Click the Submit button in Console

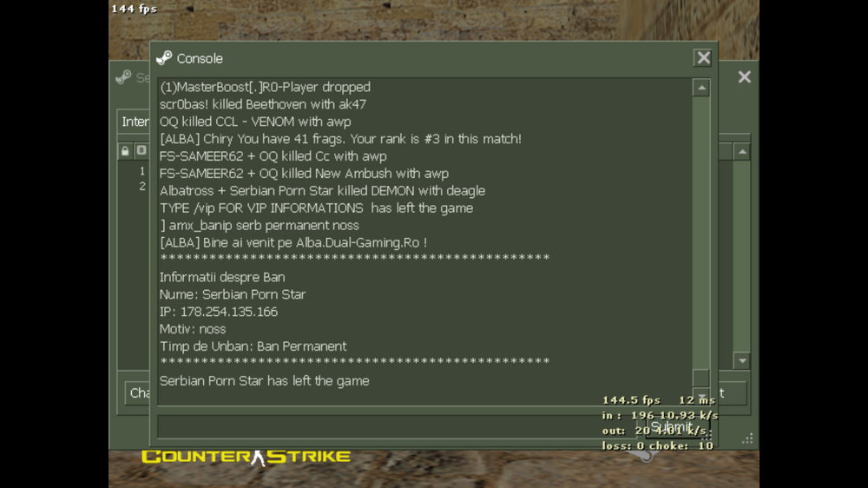(x=678, y=426)
